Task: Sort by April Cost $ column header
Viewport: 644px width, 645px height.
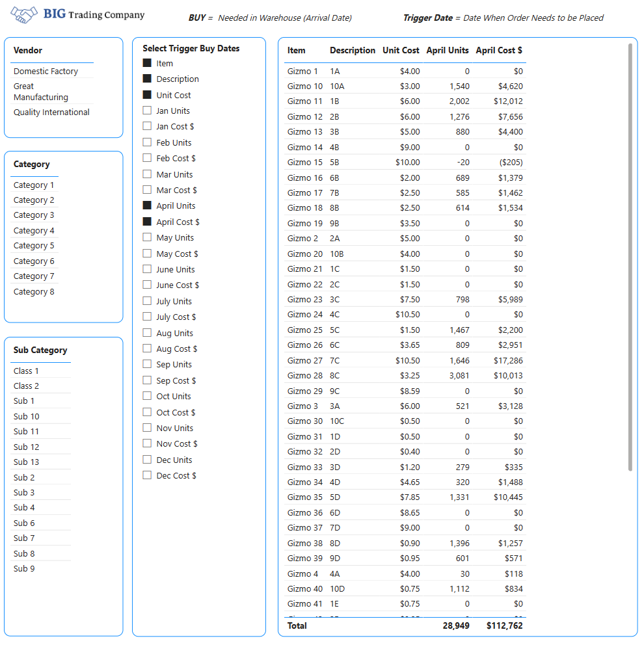Action: tap(499, 50)
